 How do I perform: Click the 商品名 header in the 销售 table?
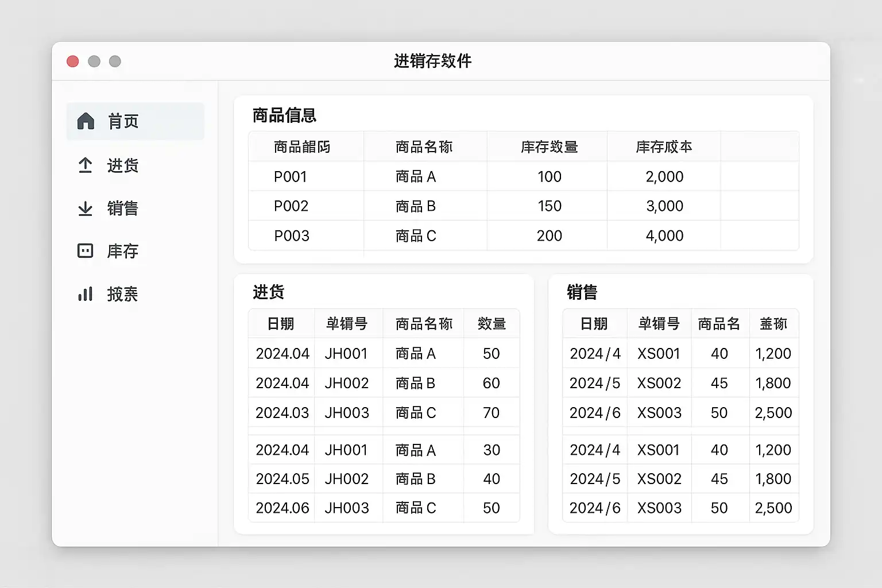719,324
